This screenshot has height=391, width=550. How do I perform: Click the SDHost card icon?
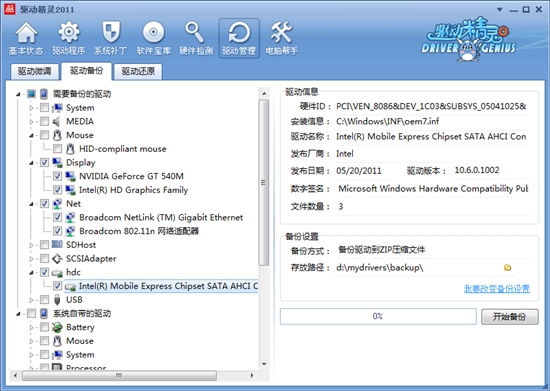point(57,244)
